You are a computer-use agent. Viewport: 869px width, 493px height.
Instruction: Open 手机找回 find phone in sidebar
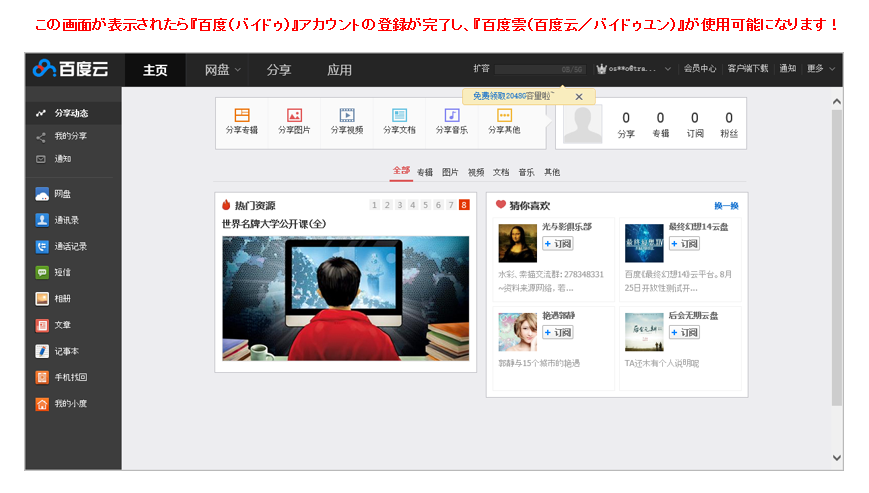[73, 377]
